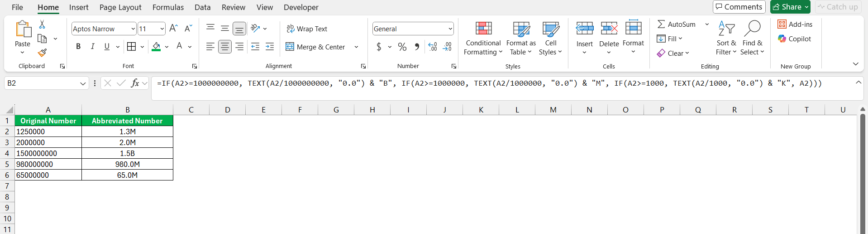Open Sort & Filter menu
868x234 pixels.
pyautogui.click(x=726, y=38)
